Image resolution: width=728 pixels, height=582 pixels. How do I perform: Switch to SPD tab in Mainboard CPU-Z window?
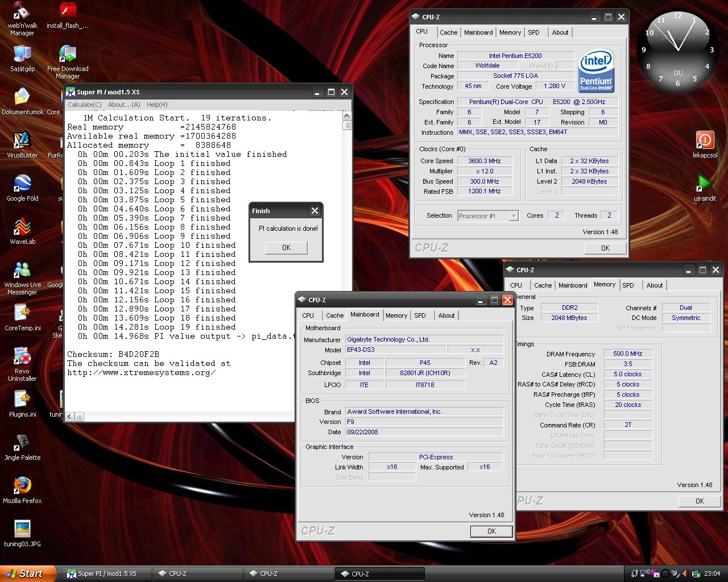pos(420,315)
